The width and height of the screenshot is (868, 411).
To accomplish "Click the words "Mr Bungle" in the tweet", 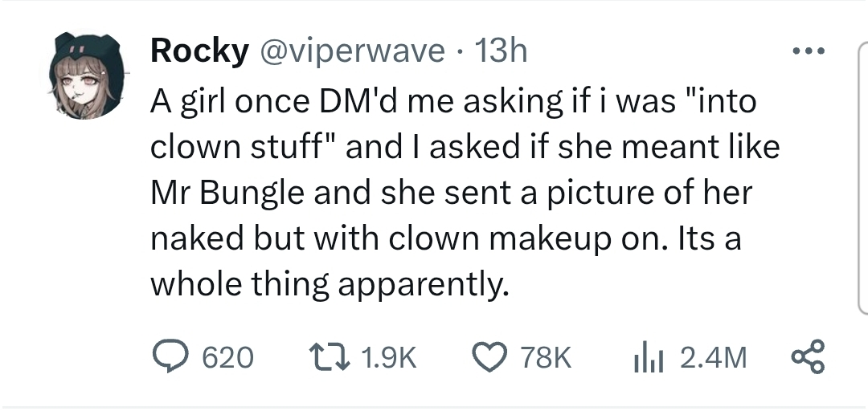I will tap(227, 193).
